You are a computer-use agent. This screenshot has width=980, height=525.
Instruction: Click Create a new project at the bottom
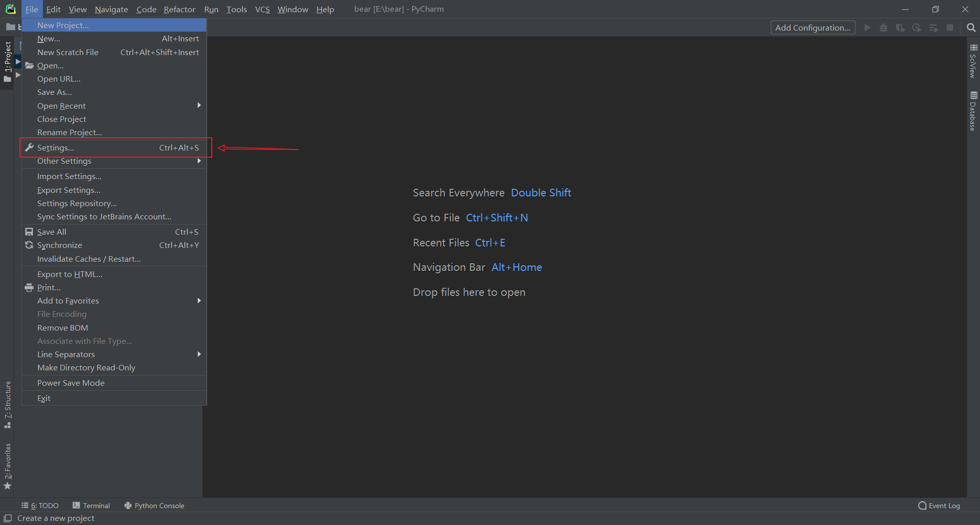pos(56,518)
